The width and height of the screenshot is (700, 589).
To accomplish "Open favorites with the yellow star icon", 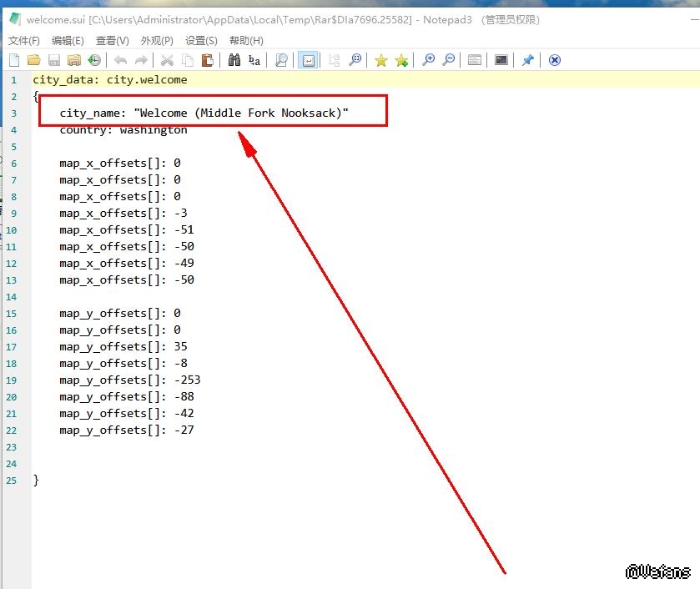I will pos(381,60).
